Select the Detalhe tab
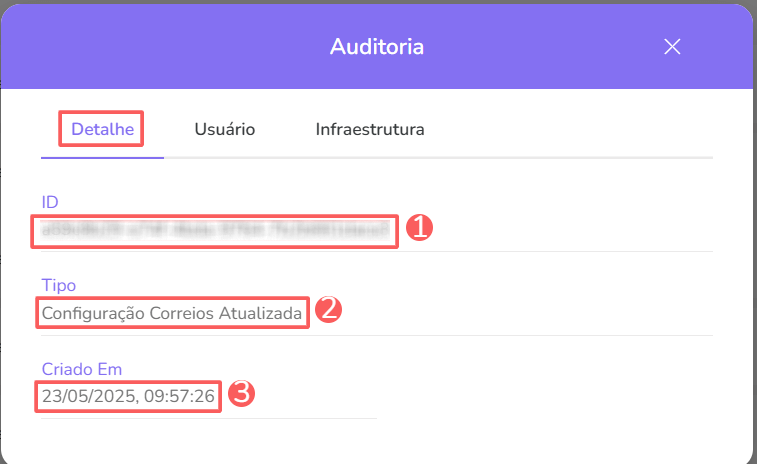The image size is (757, 464). [x=102, y=130]
